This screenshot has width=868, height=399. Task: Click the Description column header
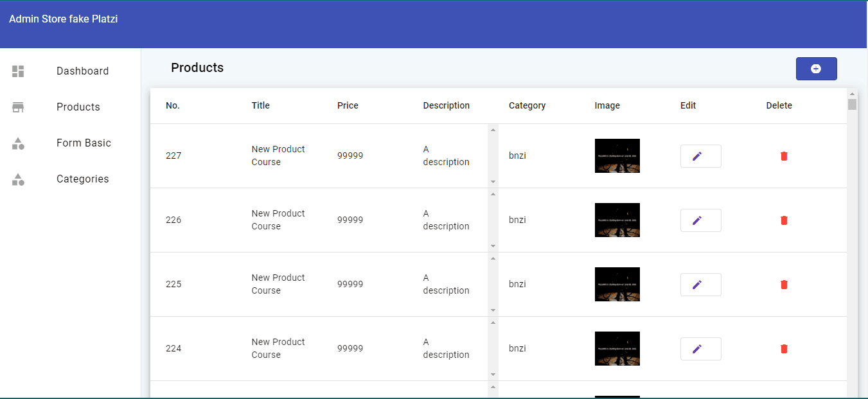pos(447,105)
